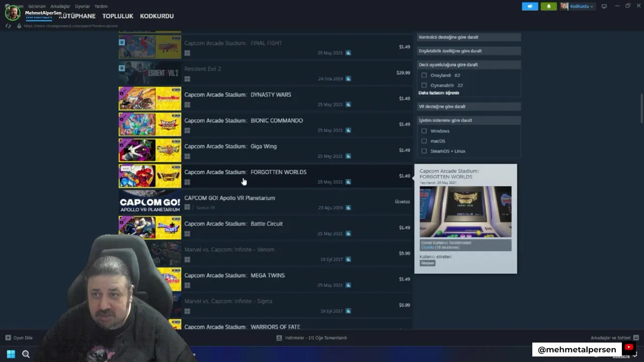Open Arkadaşlar ve Sohbet at the bottom

(611, 338)
